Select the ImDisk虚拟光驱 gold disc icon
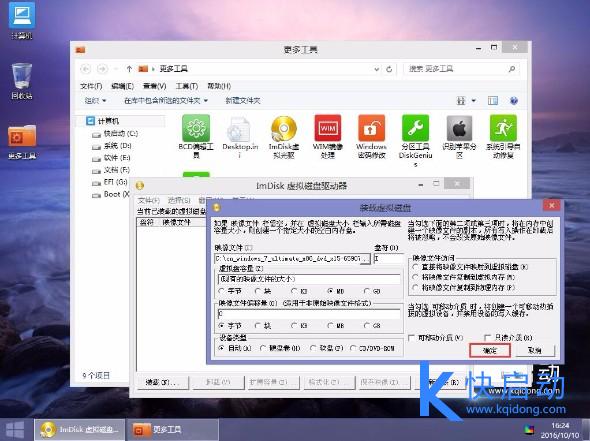Screen dimensions: 590x441 (284, 129)
